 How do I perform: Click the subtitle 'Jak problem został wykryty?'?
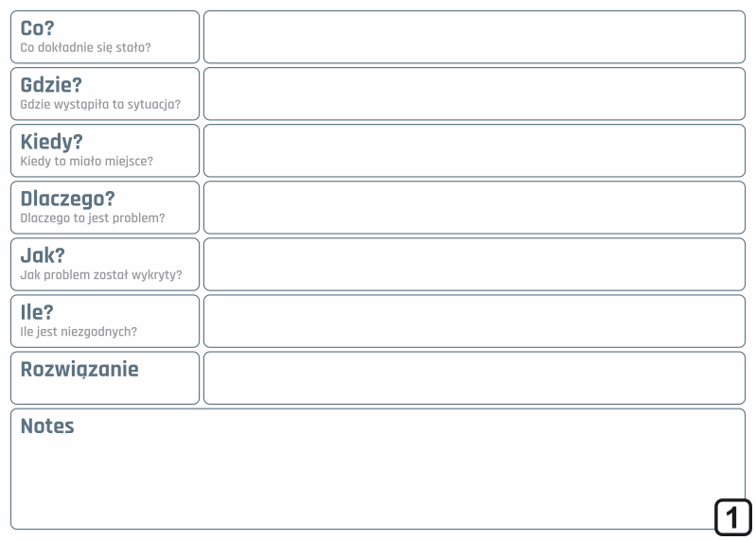[x=100, y=275]
